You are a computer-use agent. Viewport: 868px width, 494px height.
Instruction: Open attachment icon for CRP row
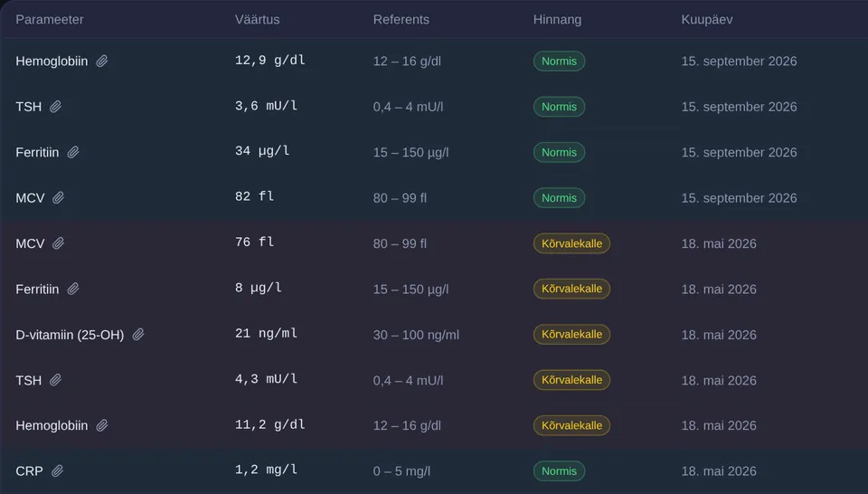[57, 470]
